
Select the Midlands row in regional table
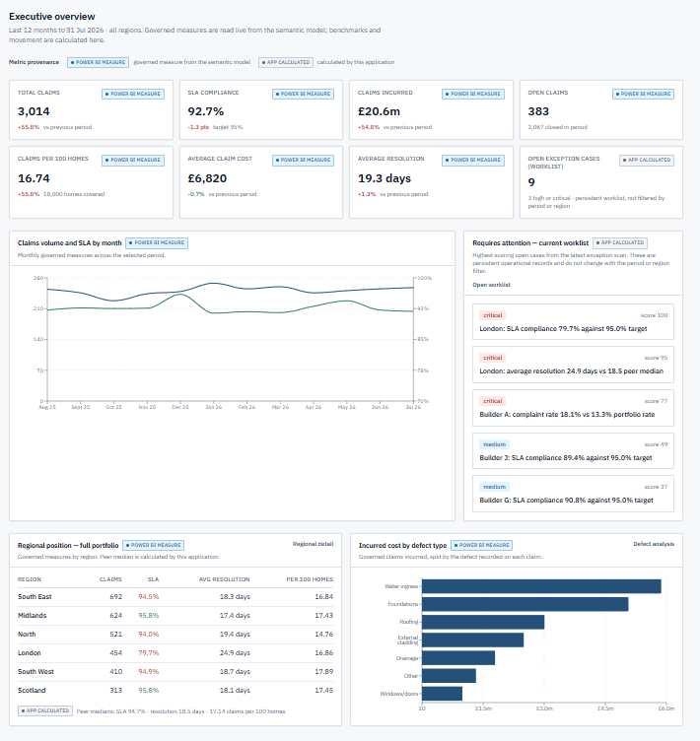(x=175, y=616)
